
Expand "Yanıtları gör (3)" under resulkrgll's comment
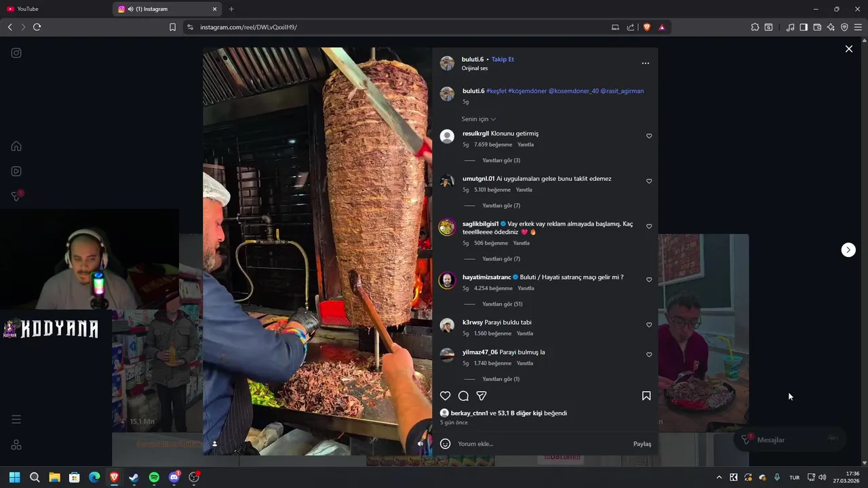501,161
